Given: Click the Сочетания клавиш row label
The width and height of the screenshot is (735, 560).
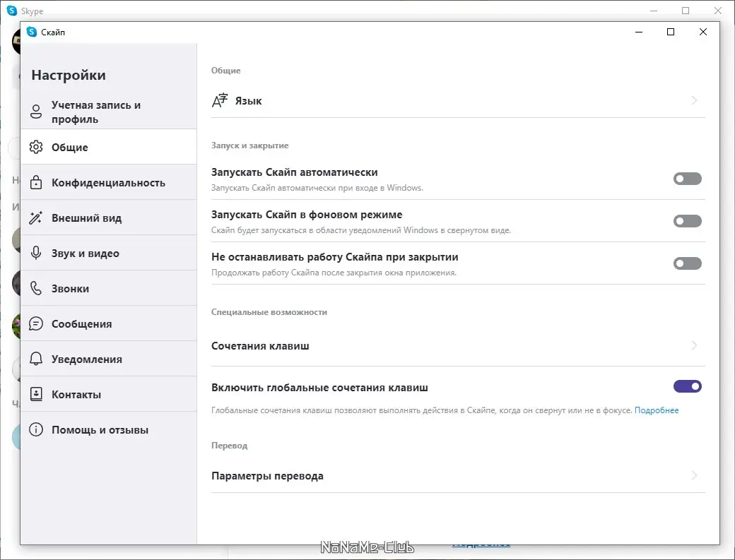Looking at the screenshot, I should click(x=260, y=346).
